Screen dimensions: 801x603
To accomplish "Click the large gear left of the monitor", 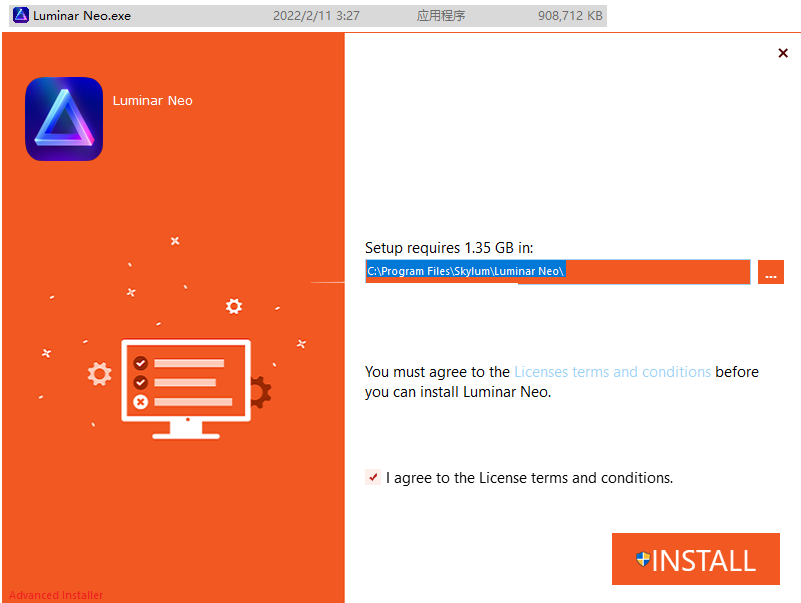I will pyautogui.click(x=99, y=374).
